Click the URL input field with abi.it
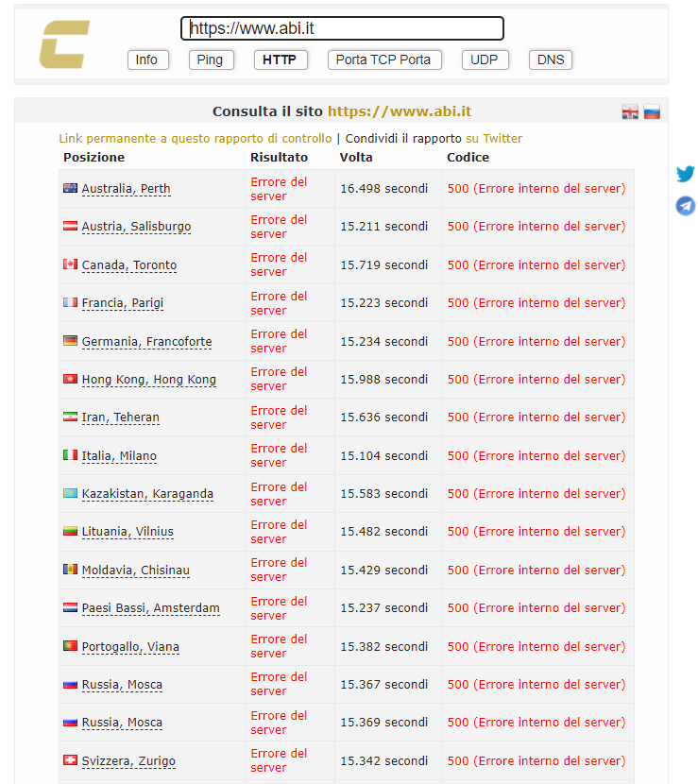The width and height of the screenshot is (698, 784). pos(342,28)
